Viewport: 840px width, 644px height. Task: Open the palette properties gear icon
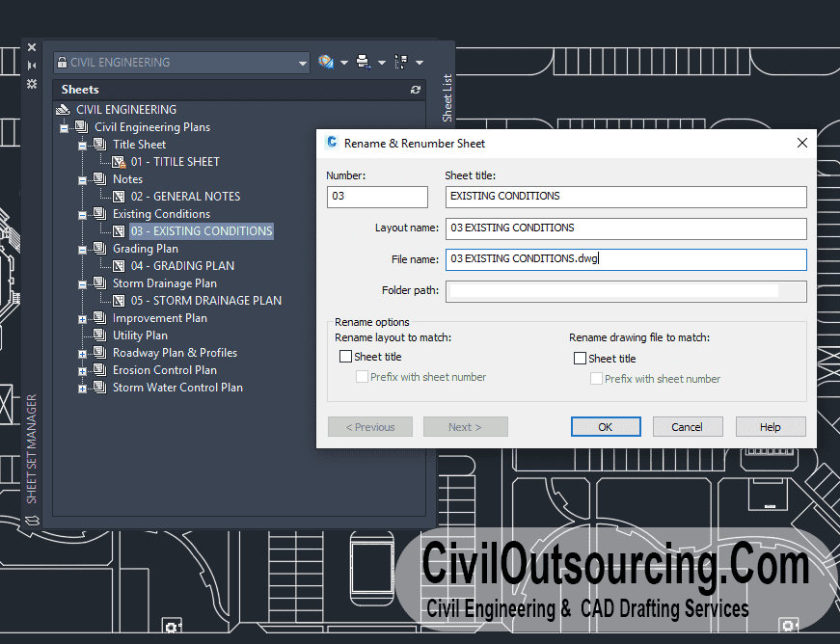point(32,83)
